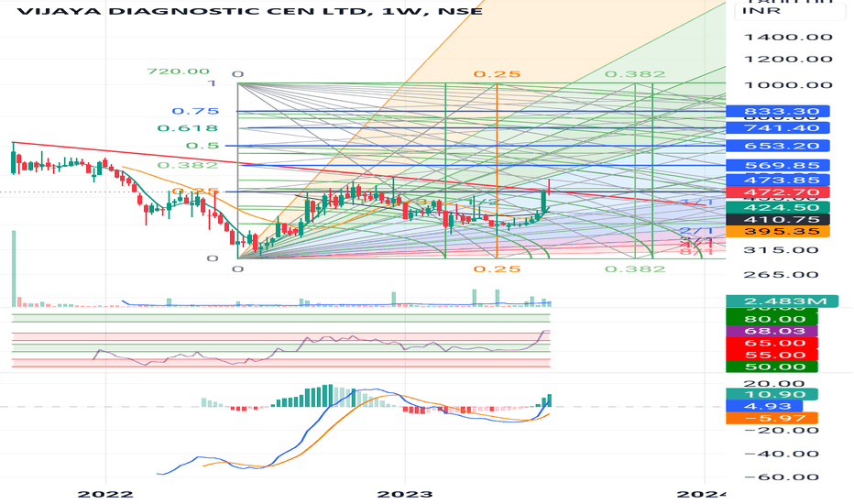Click the 2022 time axis label
854x504 pixels.
pyautogui.click(x=105, y=494)
